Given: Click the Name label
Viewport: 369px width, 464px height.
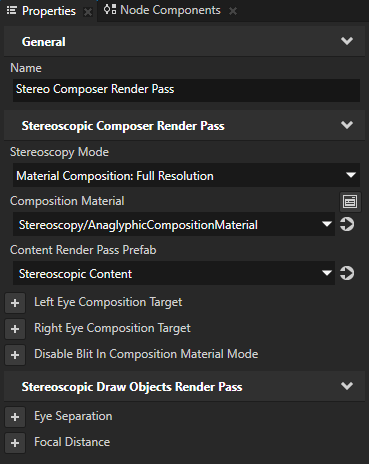Looking at the screenshot, I should pos(26,68).
